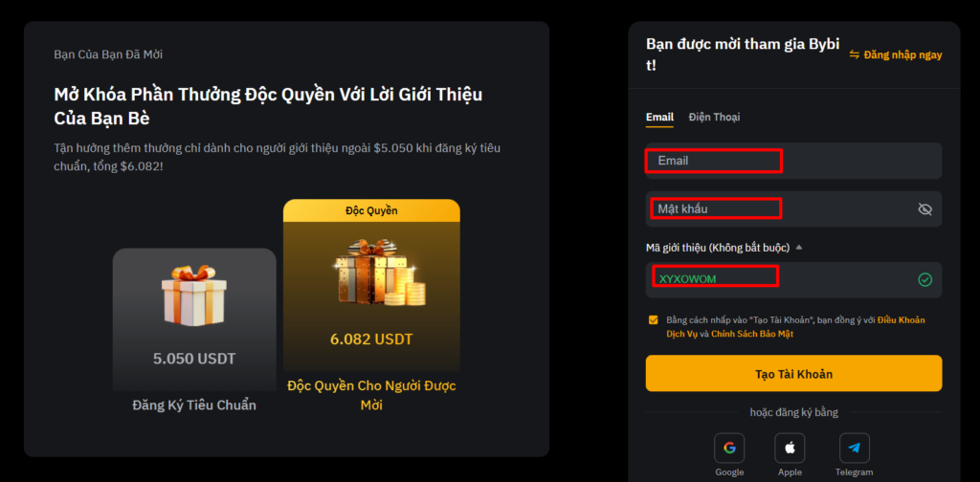Open the Đăng nhập ngay login link
The width and height of the screenshot is (980, 482).
coord(902,55)
